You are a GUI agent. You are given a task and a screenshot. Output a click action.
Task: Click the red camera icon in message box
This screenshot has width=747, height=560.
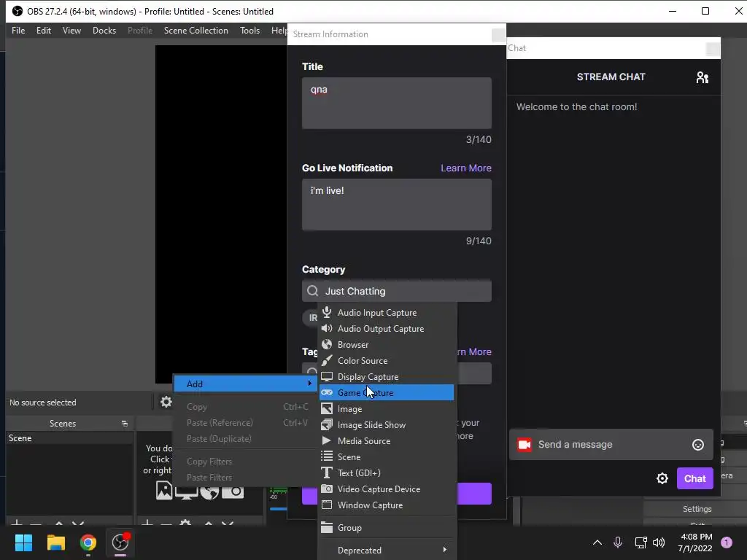(x=525, y=444)
